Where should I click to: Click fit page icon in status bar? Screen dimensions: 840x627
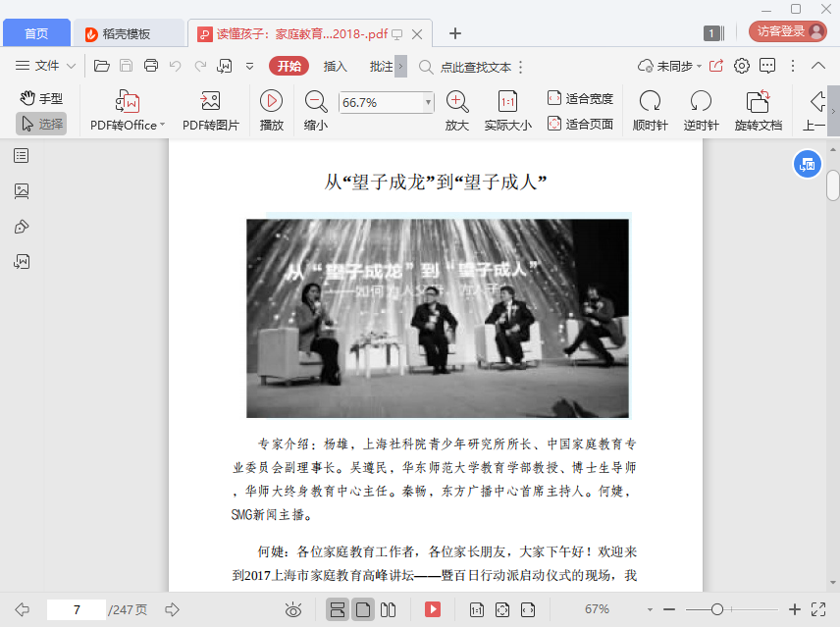click(x=502, y=609)
